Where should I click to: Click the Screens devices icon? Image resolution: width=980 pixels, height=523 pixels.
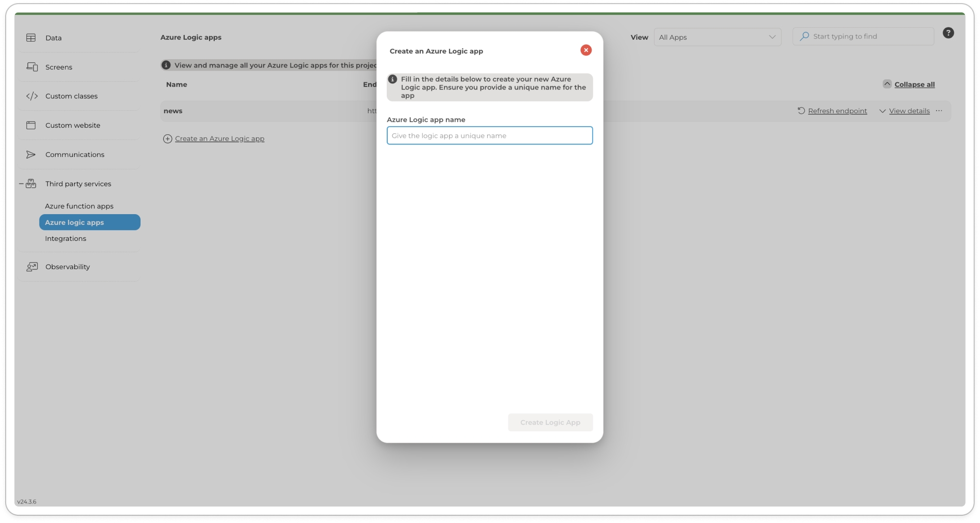[32, 67]
